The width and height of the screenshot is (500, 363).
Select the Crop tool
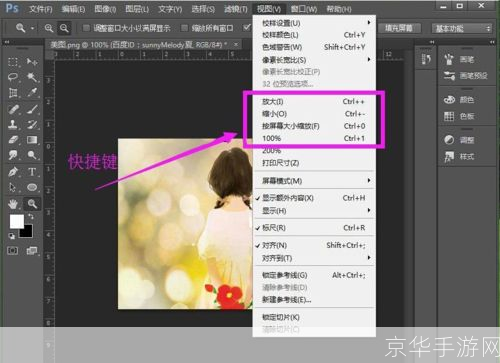point(13,93)
